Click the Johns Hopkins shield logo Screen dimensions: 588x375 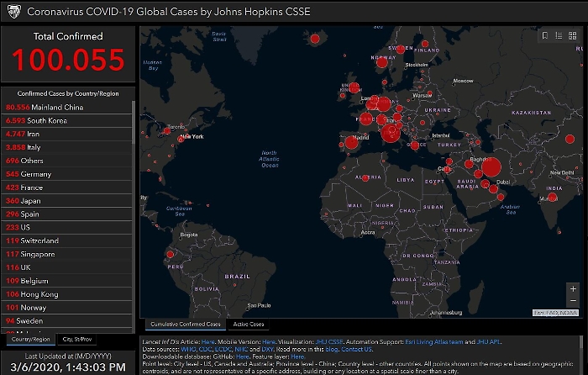point(11,12)
